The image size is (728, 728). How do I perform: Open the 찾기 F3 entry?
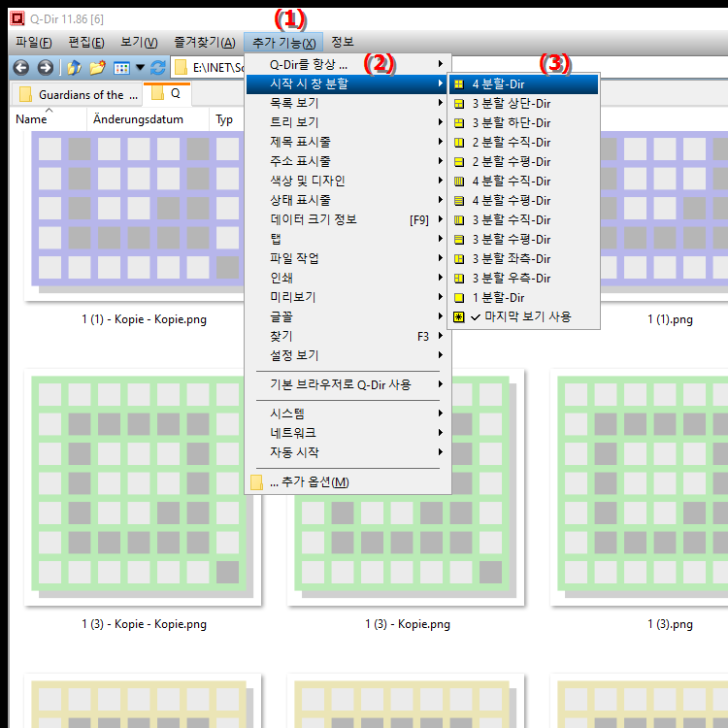click(x=347, y=336)
